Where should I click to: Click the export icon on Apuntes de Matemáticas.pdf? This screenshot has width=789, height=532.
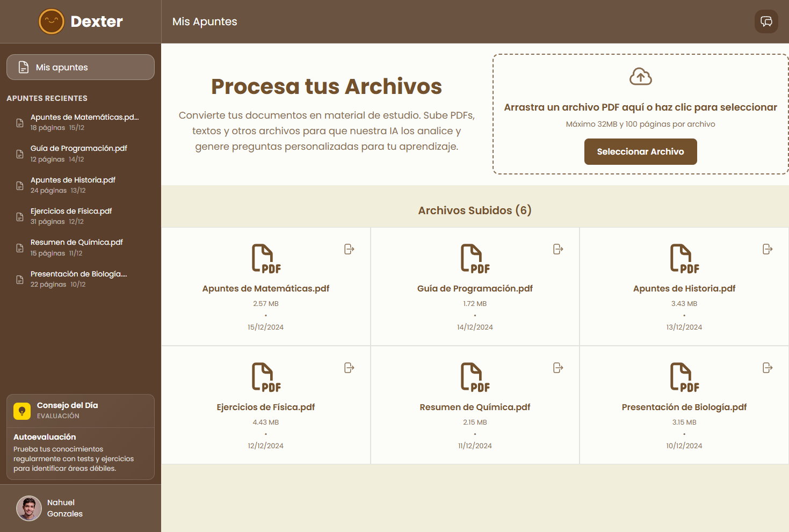(349, 249)
